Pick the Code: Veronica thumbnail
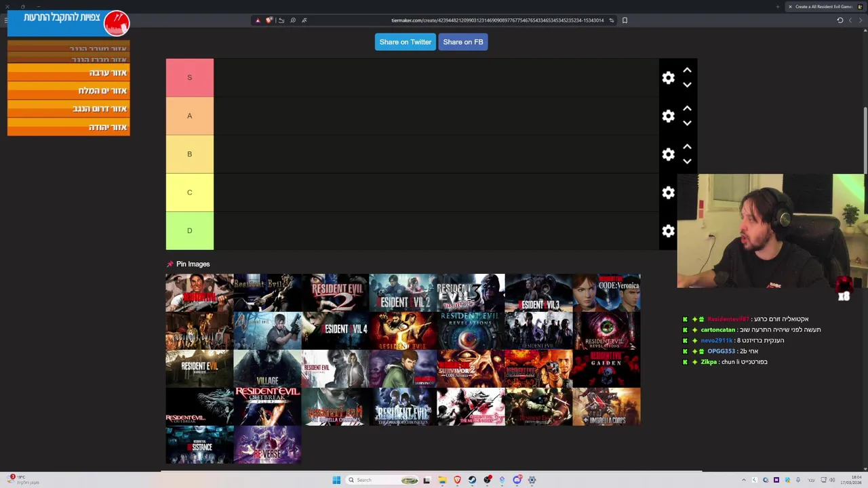The height and width of the screenshot is (488, 868). pyautogui.click(x=606, y=293)
